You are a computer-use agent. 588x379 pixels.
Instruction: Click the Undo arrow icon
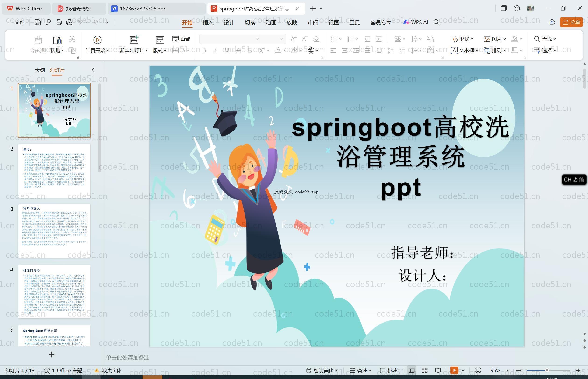[x=80, y=22]
